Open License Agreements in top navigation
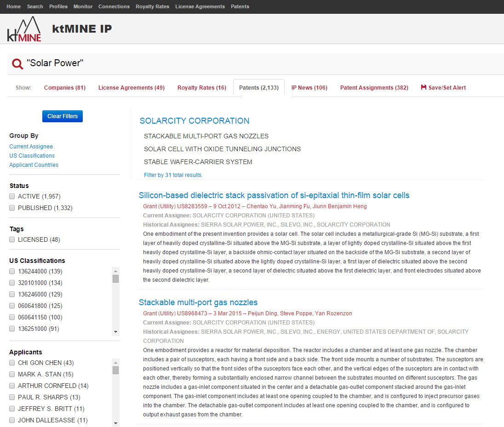The image size is (504, 427). [x=200, y=6]
